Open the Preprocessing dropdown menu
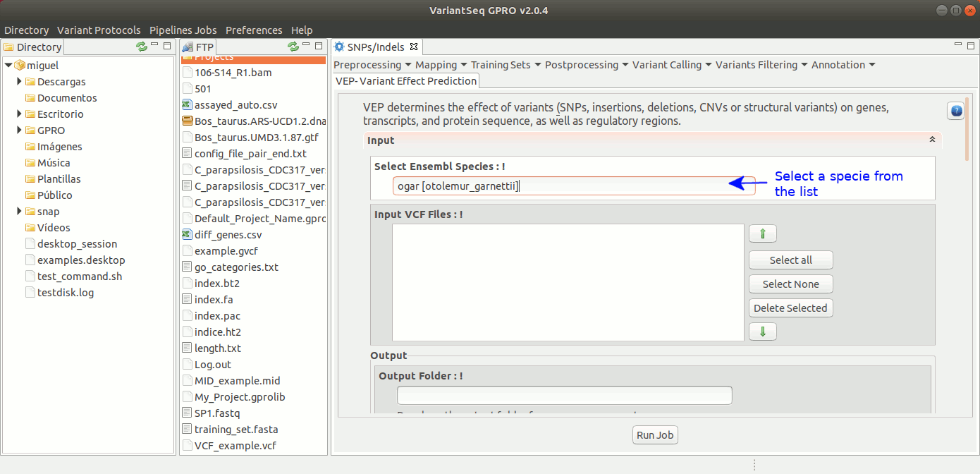The height and width of the screenshot is (474, 980). (x=372, y=65)
